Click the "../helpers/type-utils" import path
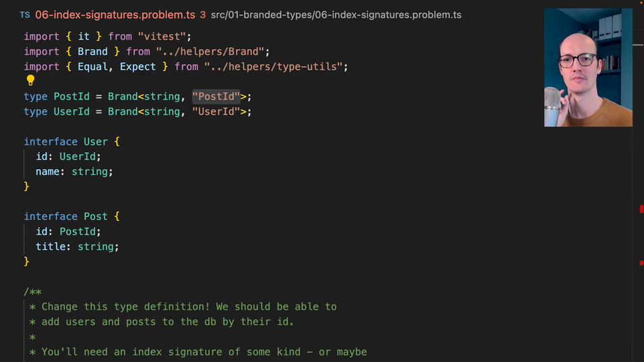The width and height of the screenshot is (644, 362). [278, 66]
